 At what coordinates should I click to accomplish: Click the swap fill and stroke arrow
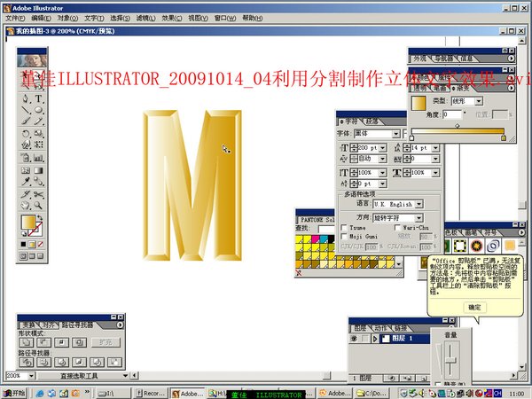41,216
